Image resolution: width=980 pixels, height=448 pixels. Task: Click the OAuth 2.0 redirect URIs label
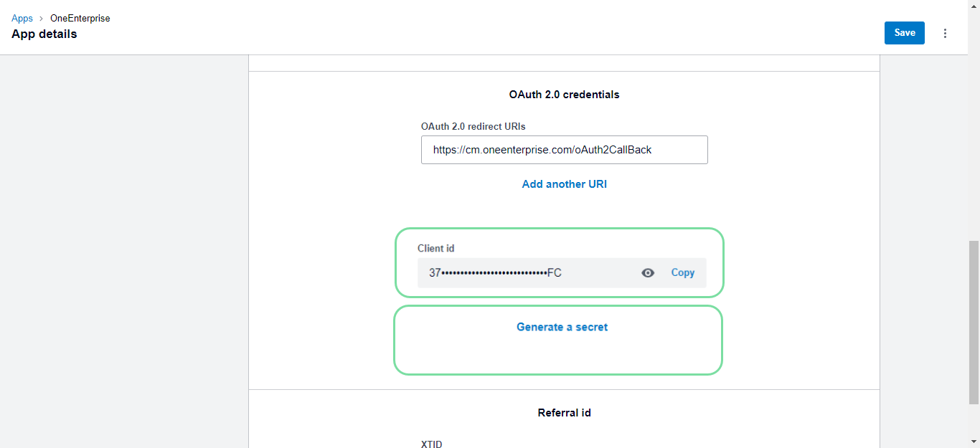point(473,127)
